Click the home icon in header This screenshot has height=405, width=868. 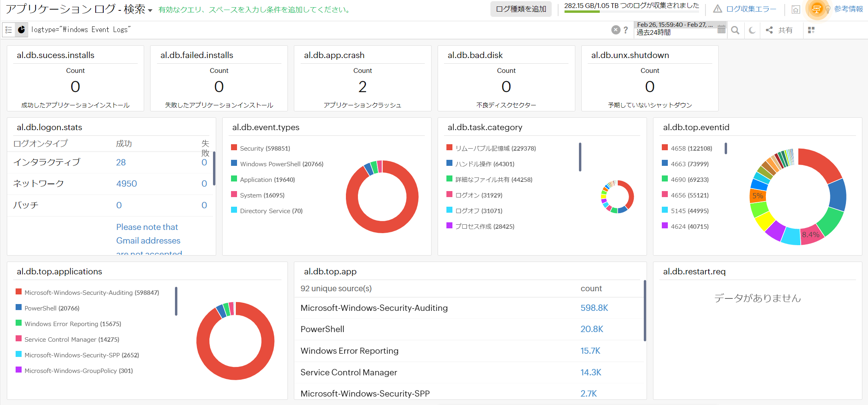pos(796,10)
